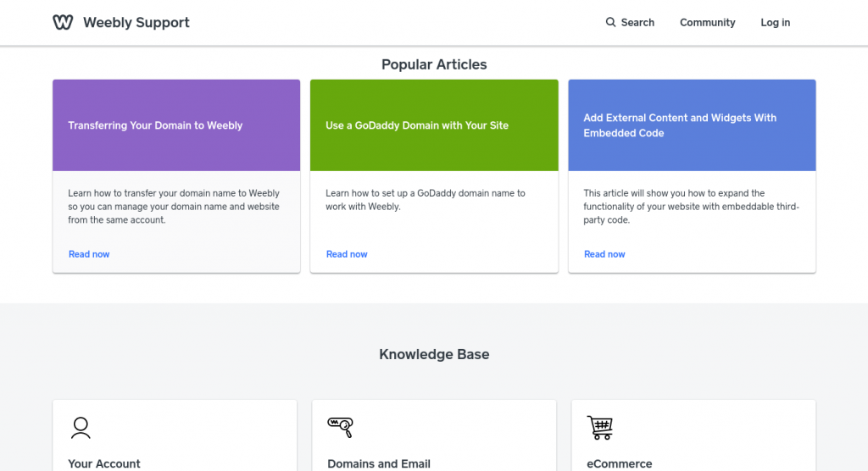Screen dimensions: 868x471
Task: Click the Weebly Support title text
Action: tap(136, 23)
